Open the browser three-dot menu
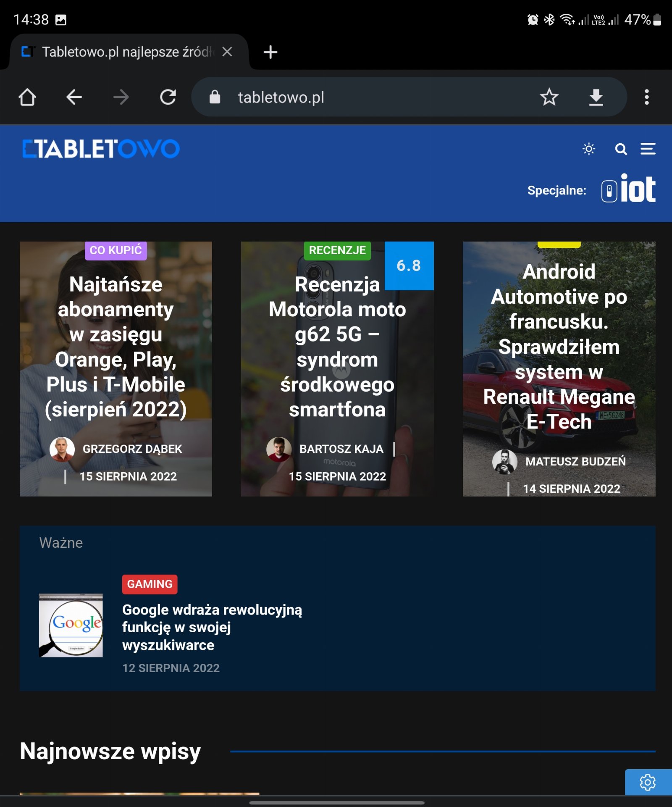Viewport: 672px width, 807px height. click(647, 97)
